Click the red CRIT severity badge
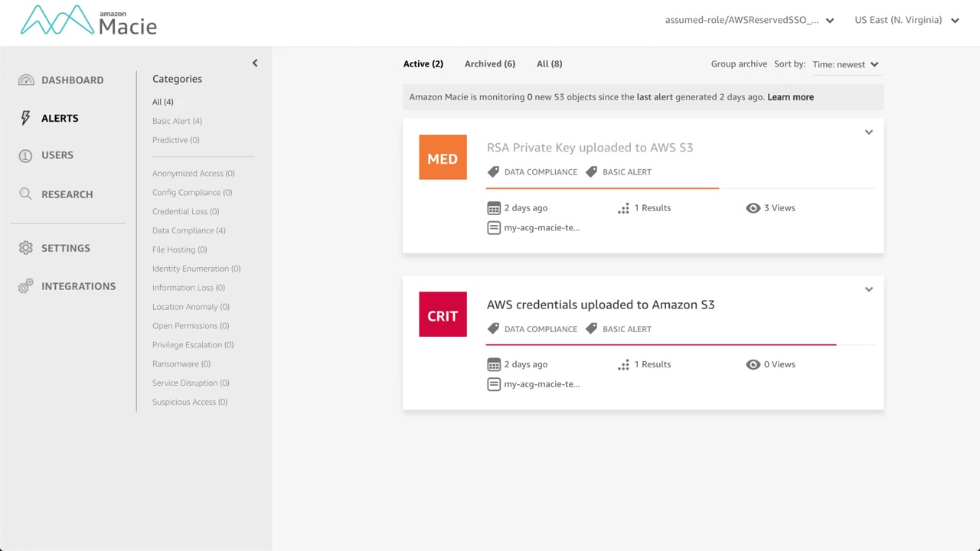 [443, 315]
